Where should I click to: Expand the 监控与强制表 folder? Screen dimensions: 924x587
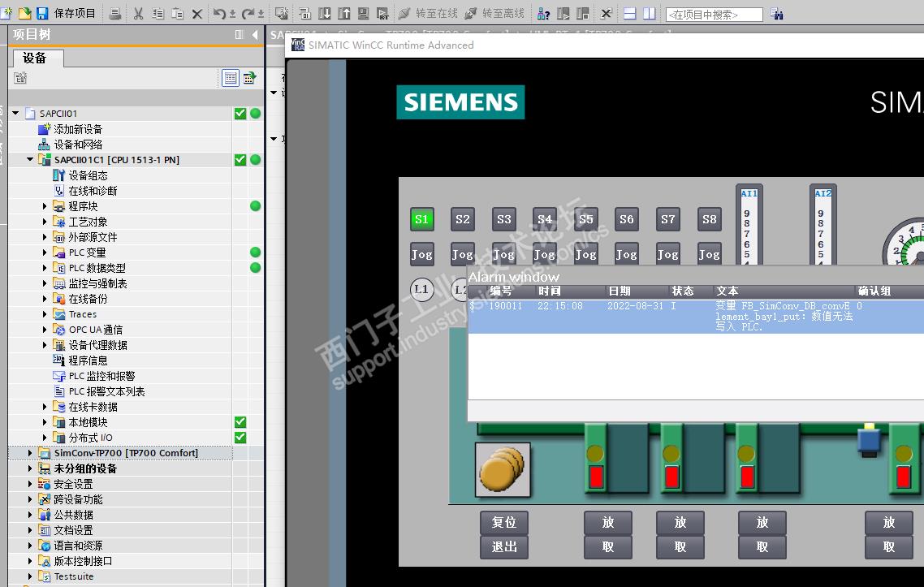point(44,283)
